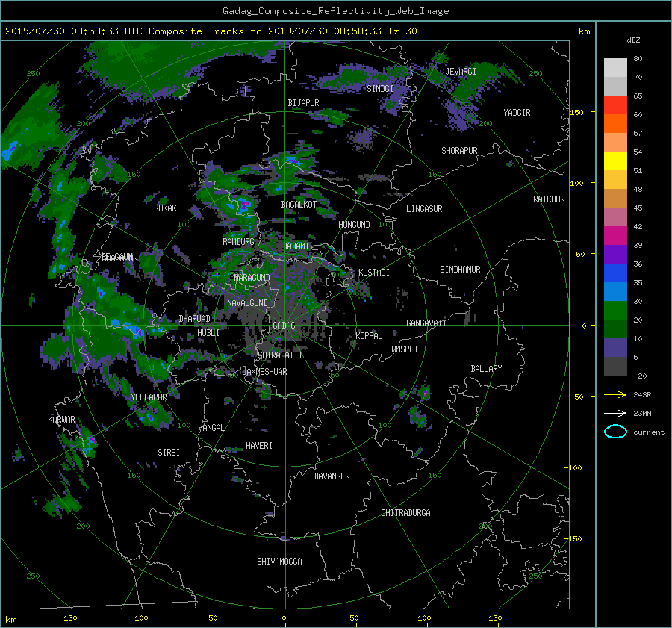The height and width of the screenshot is (628, 672).
Task: Click the SINDHANUR city label
Action: click(x=460, y=270)
